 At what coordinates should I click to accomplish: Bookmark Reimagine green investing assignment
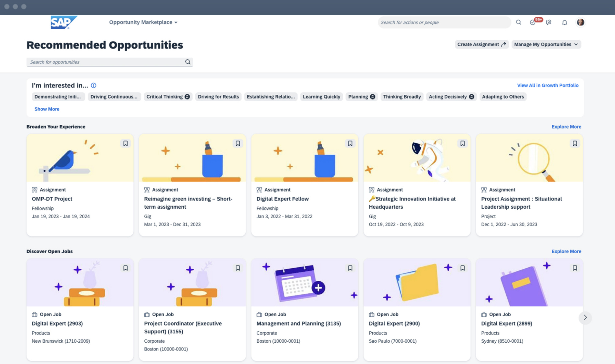coord(238,143)
